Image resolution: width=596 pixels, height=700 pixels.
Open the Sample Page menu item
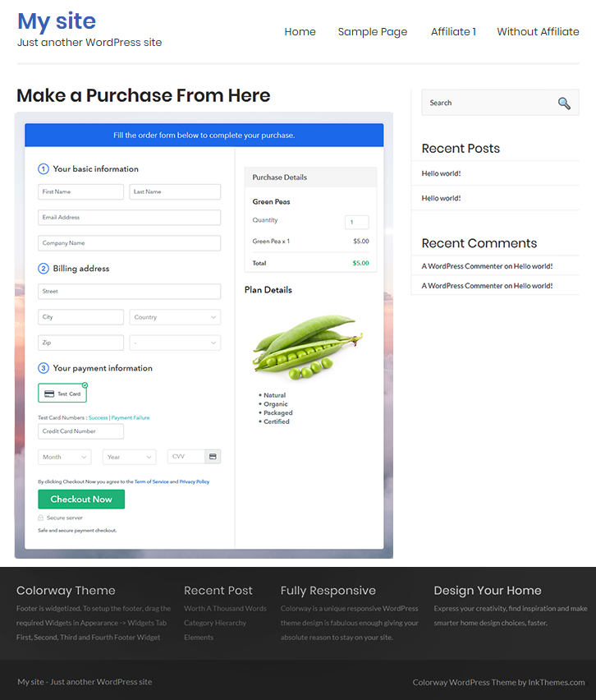pos(373,32)
